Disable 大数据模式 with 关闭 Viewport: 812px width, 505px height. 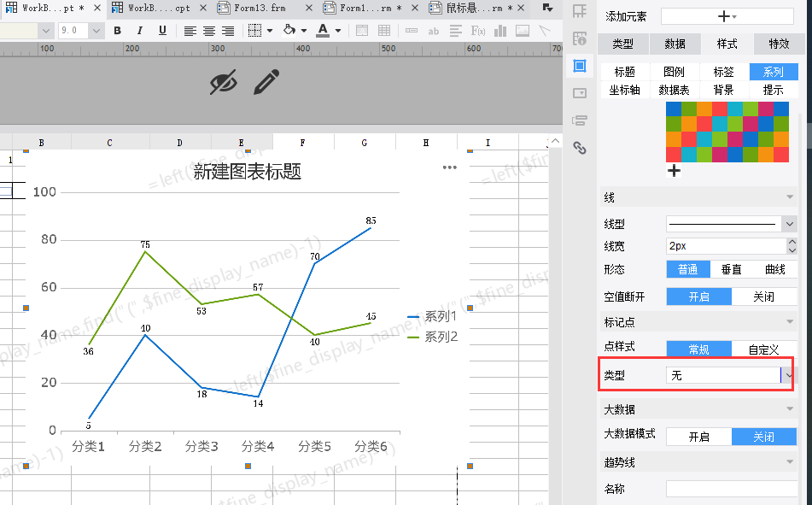(764, 437)
